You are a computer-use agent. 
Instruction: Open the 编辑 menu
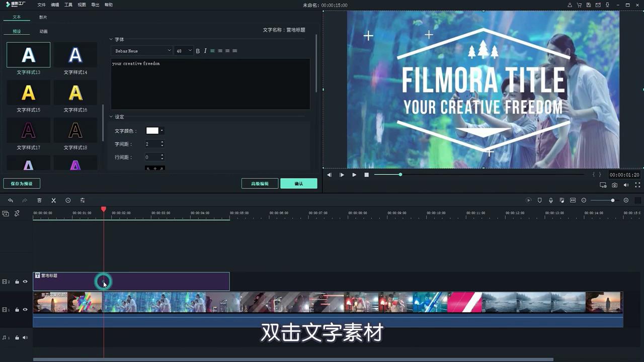coord(55,5)
